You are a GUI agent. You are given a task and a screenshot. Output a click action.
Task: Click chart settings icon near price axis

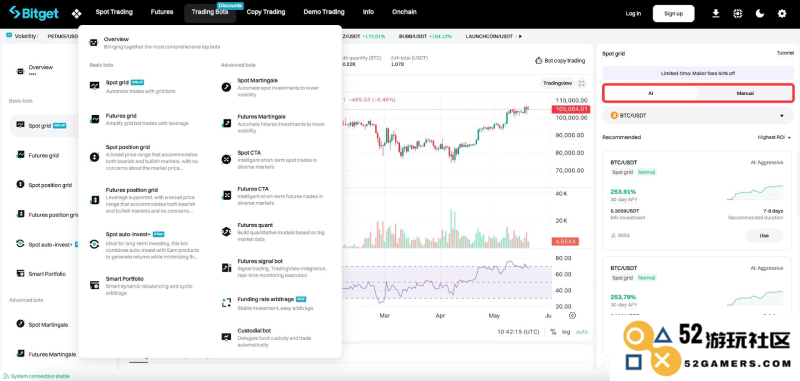coord(572,315)
